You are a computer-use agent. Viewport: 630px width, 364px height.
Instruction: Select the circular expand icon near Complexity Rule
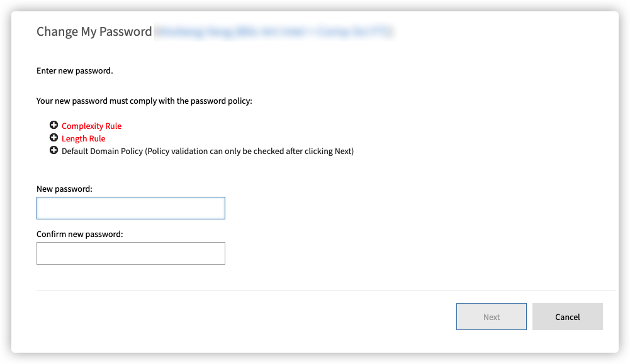[x=53, y=124]
